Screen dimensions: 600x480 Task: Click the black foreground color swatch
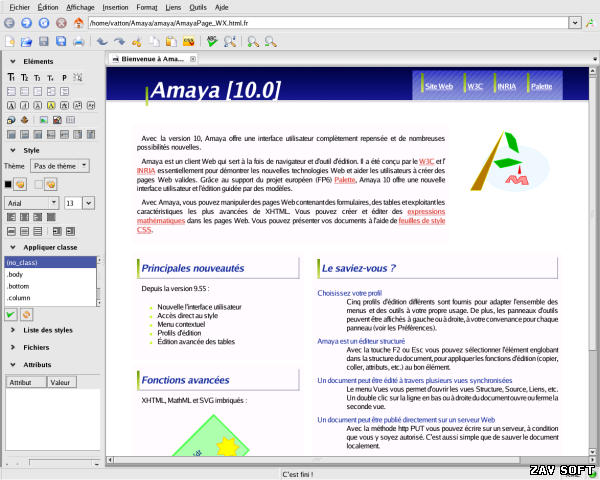coord(8,184)
